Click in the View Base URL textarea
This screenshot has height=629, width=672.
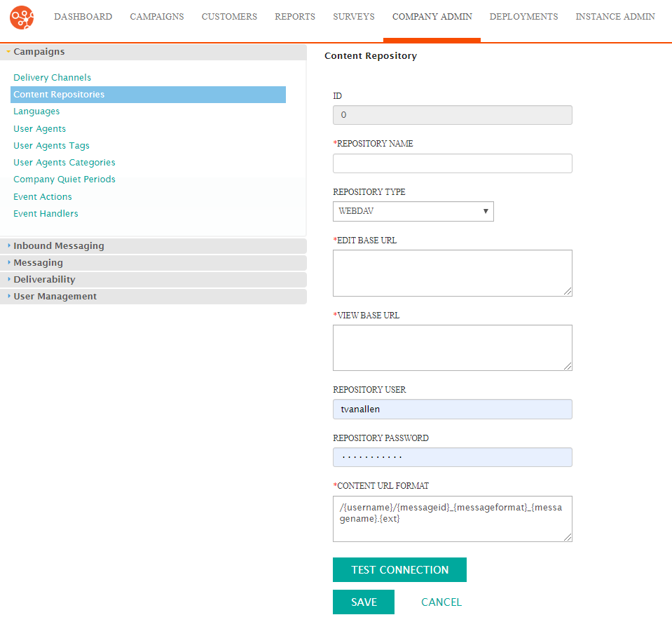[x=452, y=348]
